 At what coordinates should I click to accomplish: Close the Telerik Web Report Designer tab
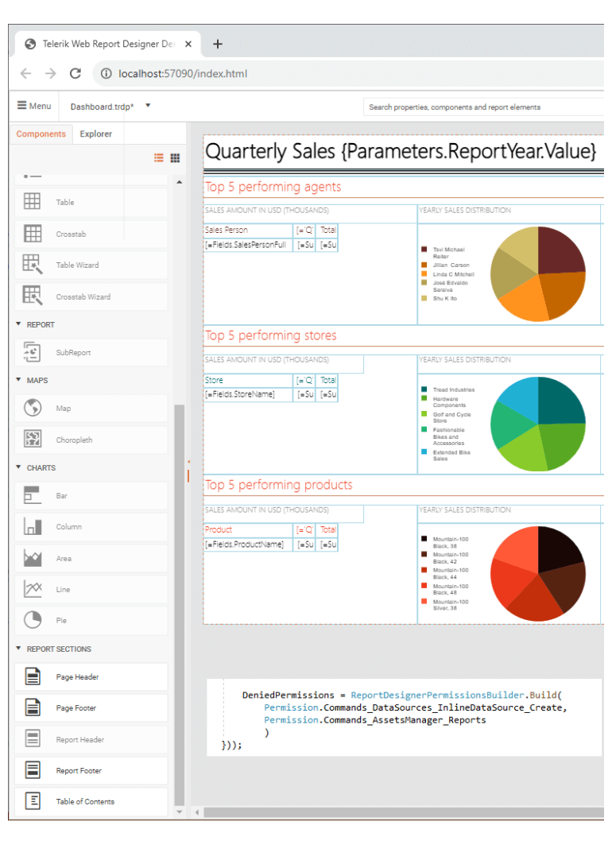point(188,44)
